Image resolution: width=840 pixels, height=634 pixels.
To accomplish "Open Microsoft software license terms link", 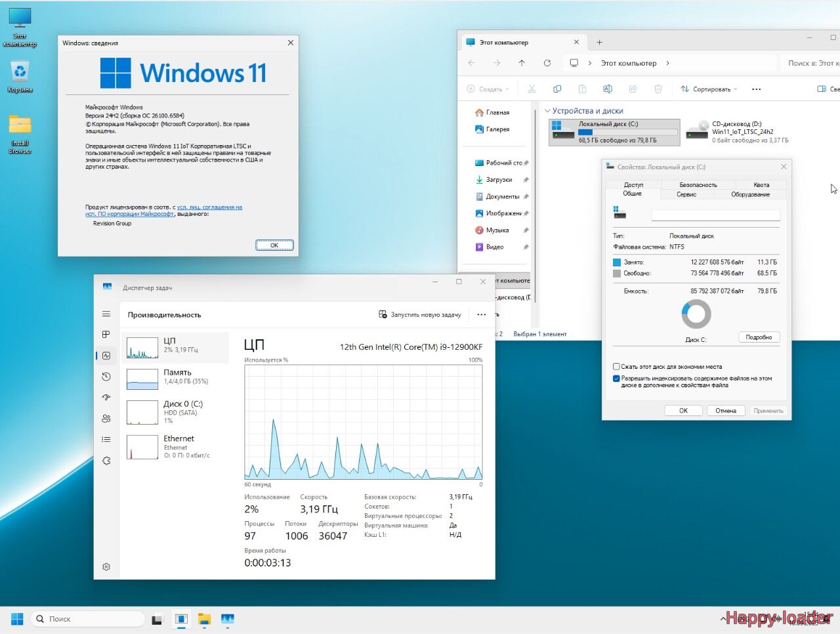I will (x=209, y=207).
